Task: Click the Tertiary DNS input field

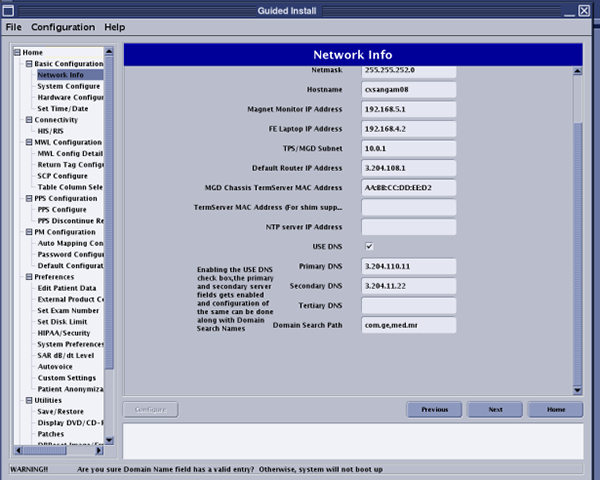Action: [408, 305]
